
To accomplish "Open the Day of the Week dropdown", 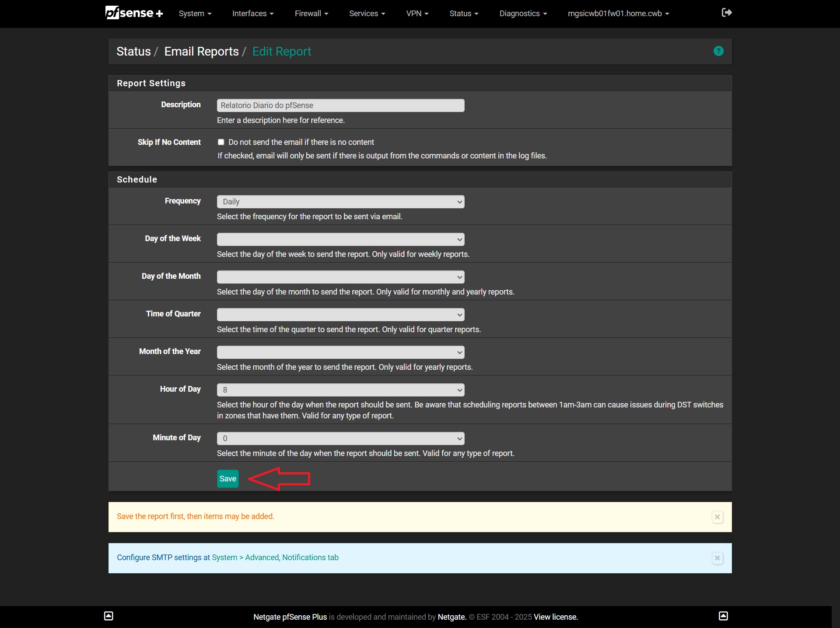I will point(340,239).
